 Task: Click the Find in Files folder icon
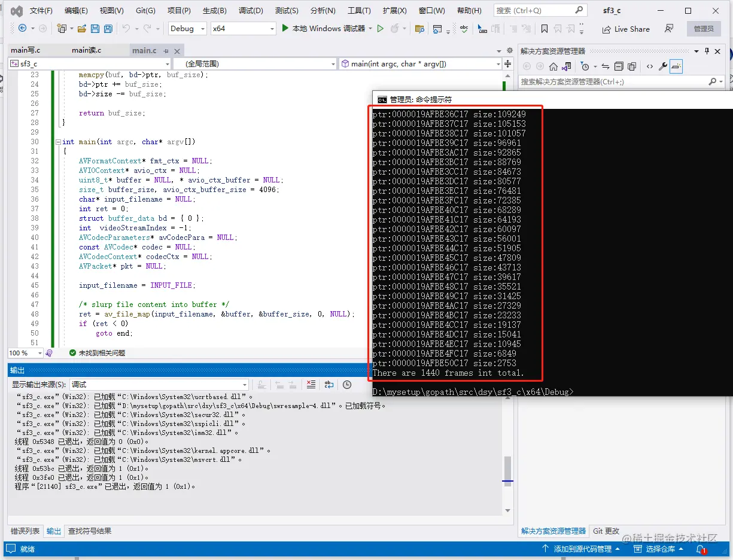(419, 28)
